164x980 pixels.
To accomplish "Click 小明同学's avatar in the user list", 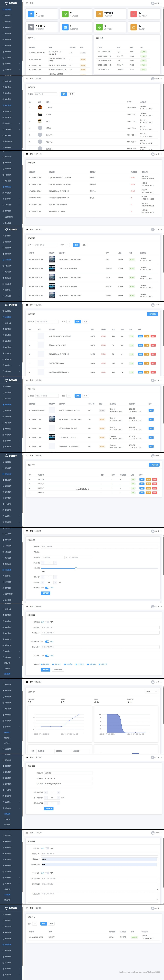I will coord(40,107).
